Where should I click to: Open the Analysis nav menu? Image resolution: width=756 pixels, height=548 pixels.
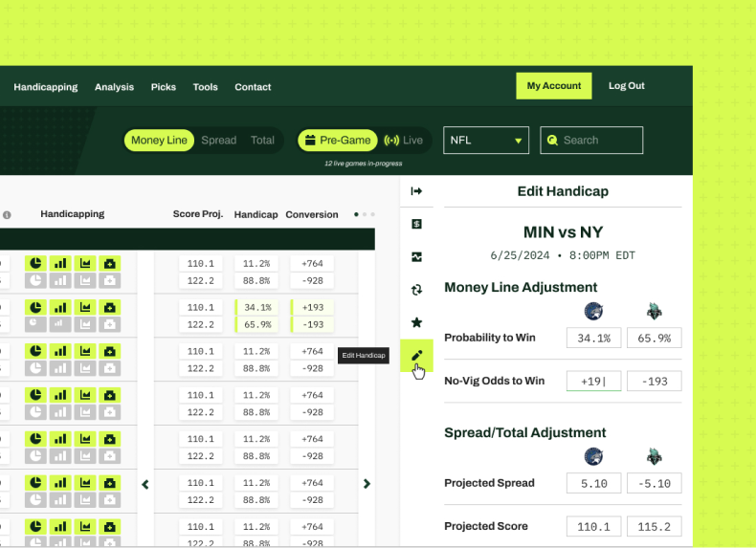114,87
